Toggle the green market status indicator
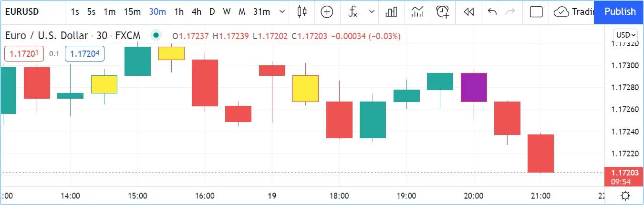644x205 pixels. (156, 35)
